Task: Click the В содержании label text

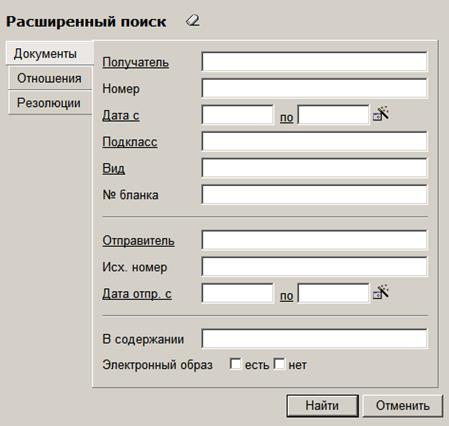Action: tap(143, 339)
